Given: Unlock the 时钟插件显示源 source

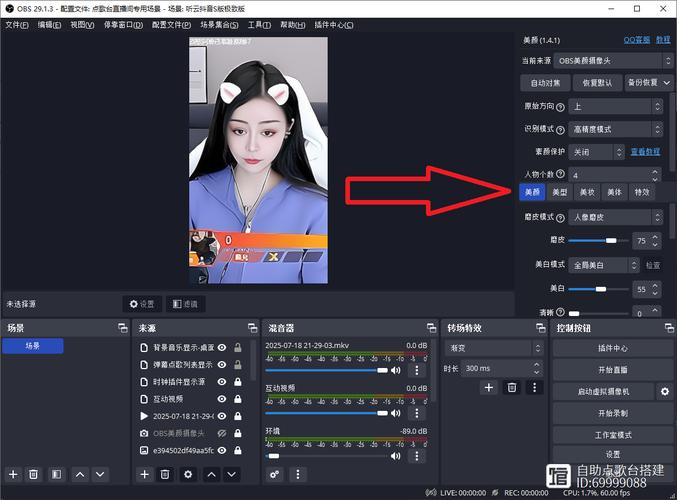Looking at the screenshot, I should click(237, 382).
